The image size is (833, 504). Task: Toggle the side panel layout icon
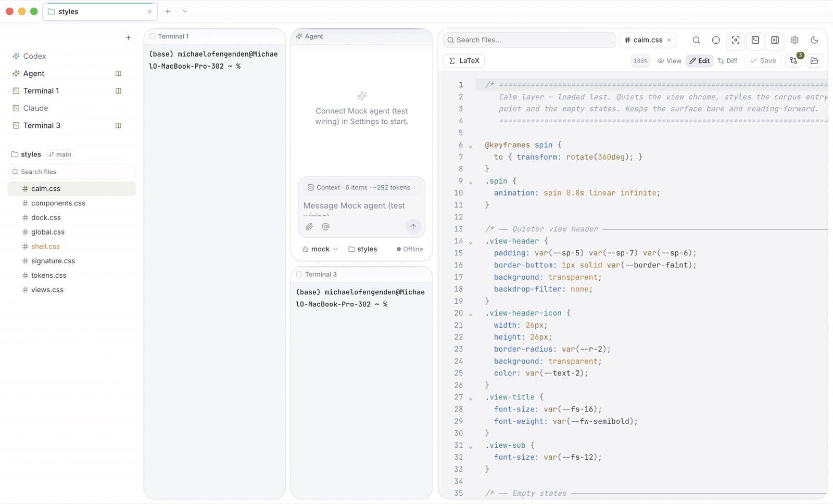click(775, 40)
